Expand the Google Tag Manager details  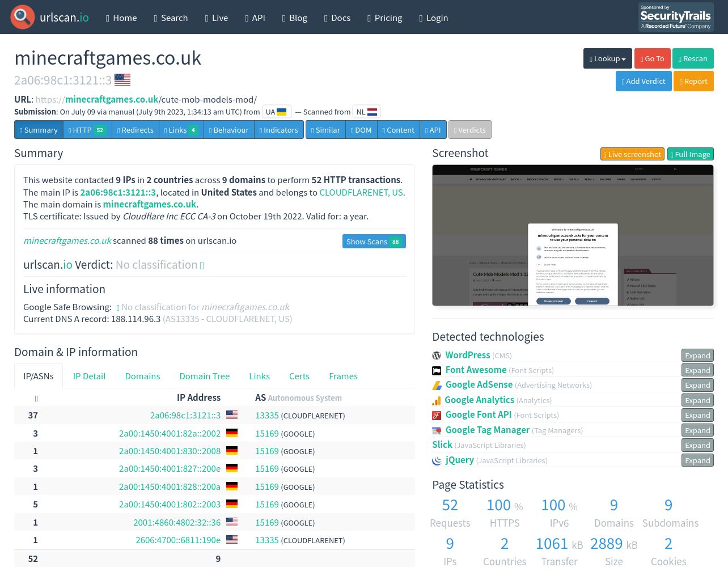(x=697, y=430)
